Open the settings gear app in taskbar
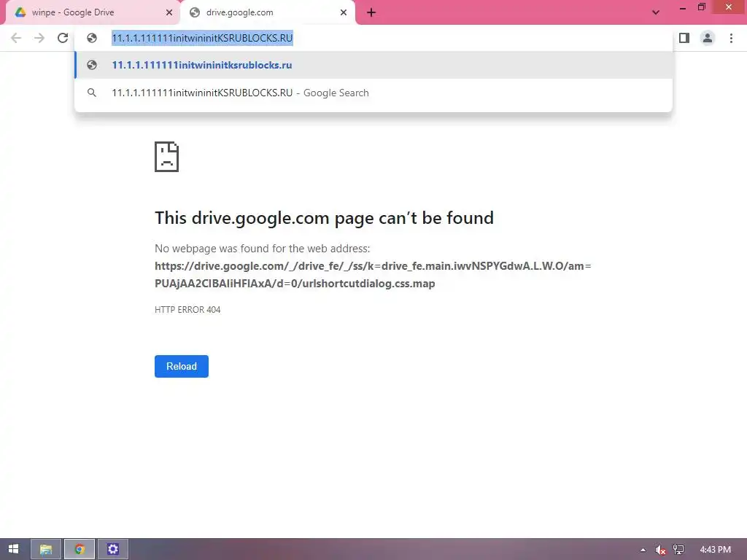 [x=113, y=549]
